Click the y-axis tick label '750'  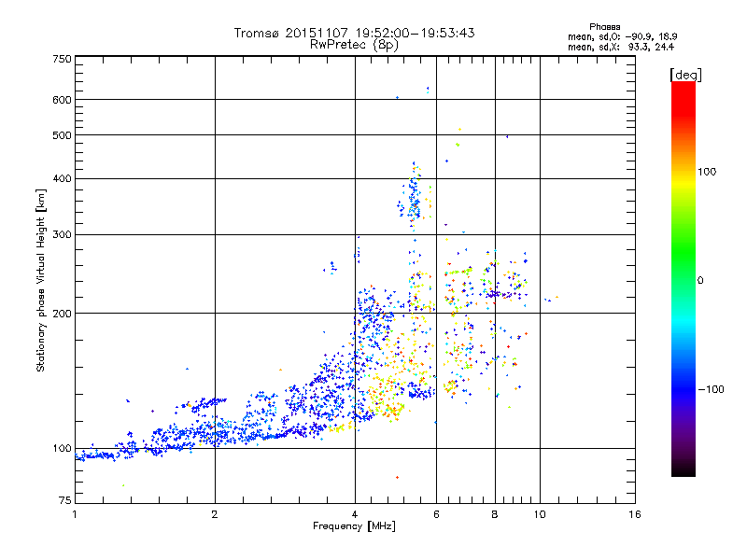coord(62,59)
